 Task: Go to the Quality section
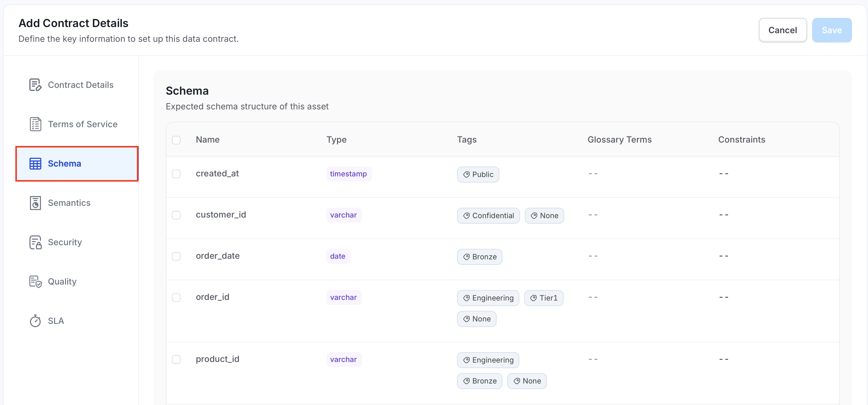[77, 281]
